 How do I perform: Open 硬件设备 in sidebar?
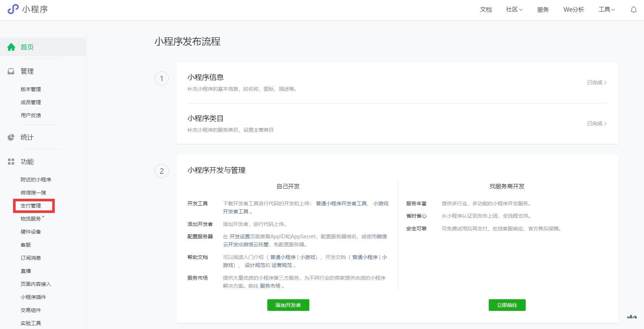point(31,232)
